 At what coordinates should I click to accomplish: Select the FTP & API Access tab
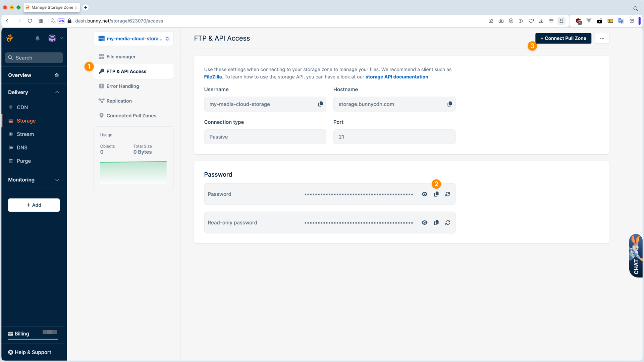133,72
